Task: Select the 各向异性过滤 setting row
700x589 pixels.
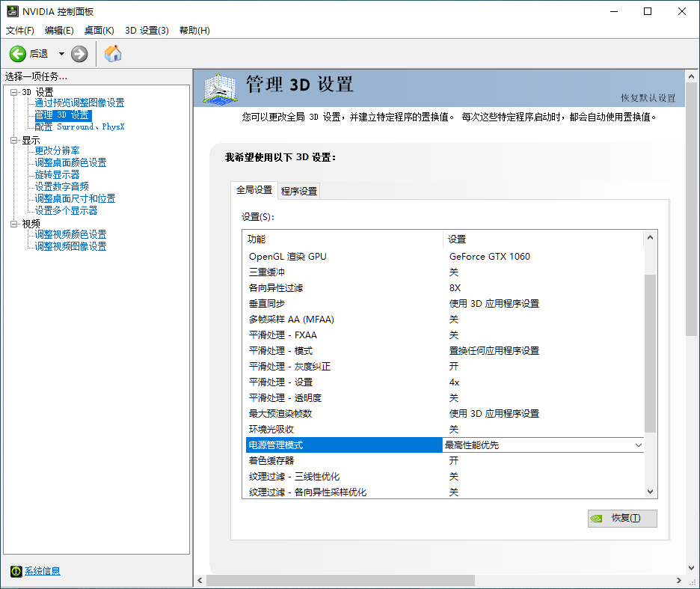Action: pos(445,288)
